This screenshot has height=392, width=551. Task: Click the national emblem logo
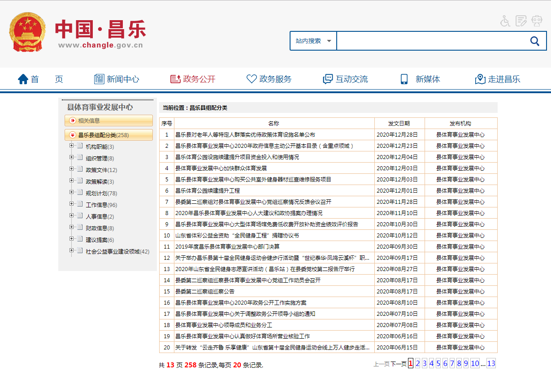pyautogui.click(x=27, y=32)
